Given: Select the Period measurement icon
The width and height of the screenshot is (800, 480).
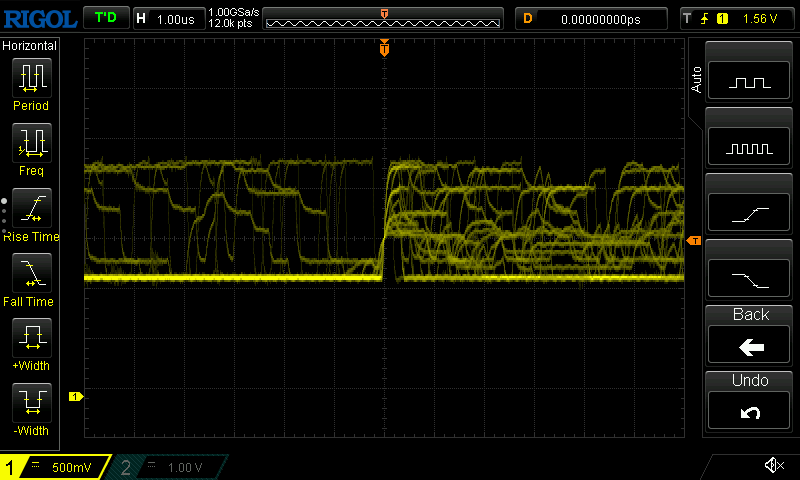Looking at the screenshot, I should tap(31, 82).
